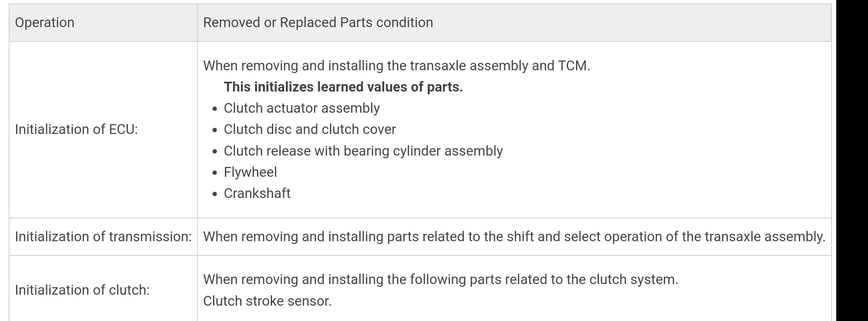This screenshot has height=321, width=868.
Task: Click the transaxle assembly and TCM sentence
Action: pyautogui.click(x=396, y=66)
